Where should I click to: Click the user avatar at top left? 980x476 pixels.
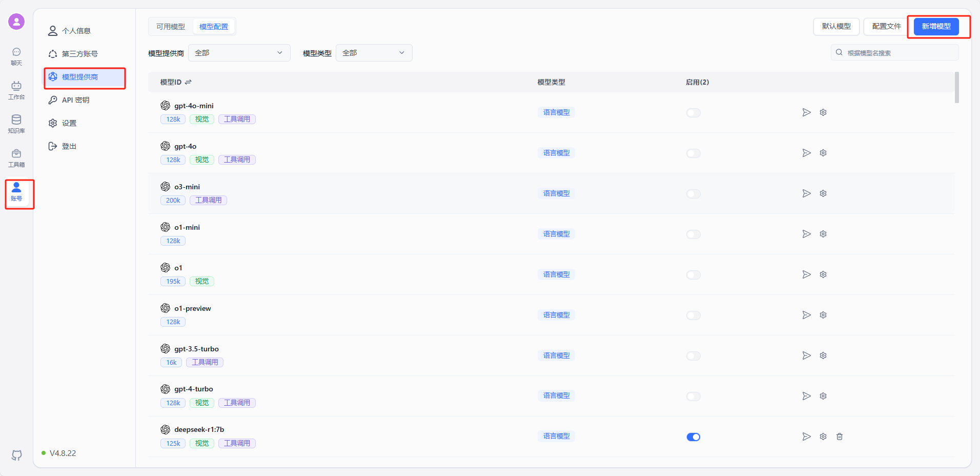(x=16, y=22)
